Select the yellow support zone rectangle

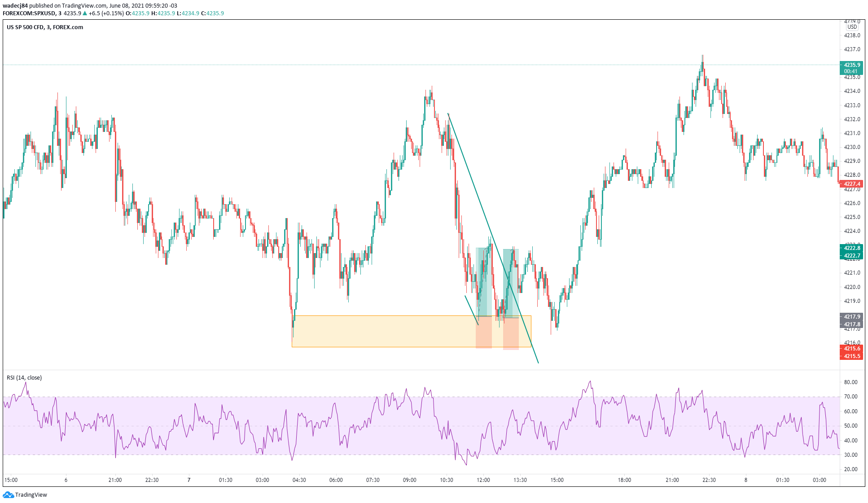(x=381, y=331)
